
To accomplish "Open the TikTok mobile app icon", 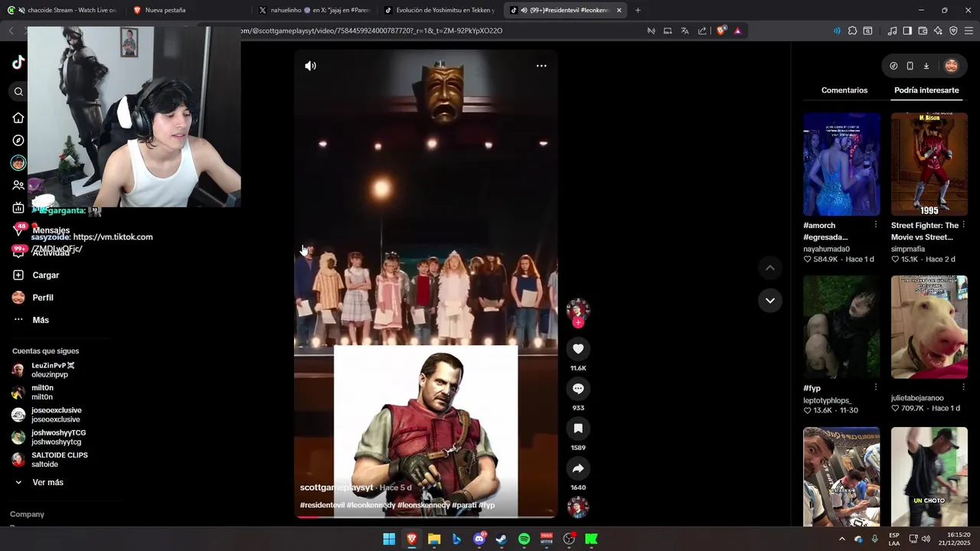I will tap(910, 66).
